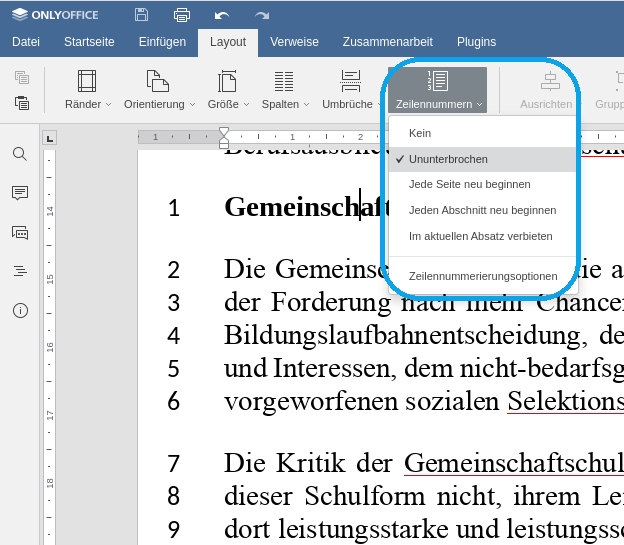Click the Copy icon in toolbar
Screen dimensions: 624x545
(x=22, y=77)
